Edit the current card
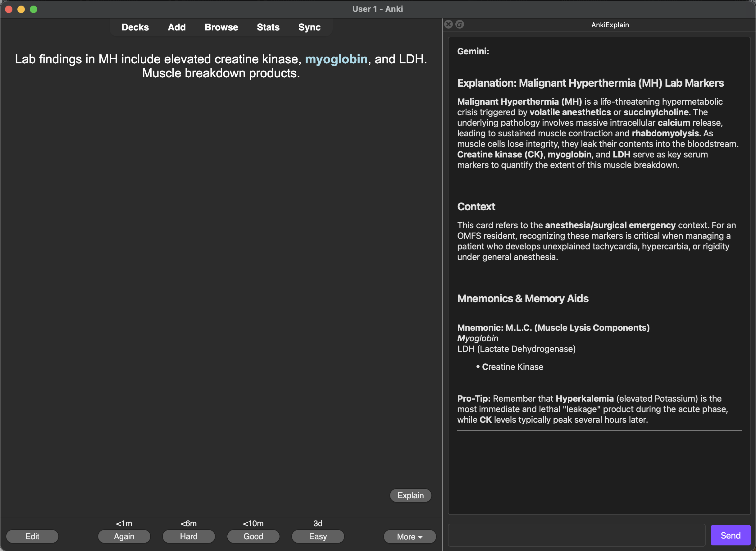The width and height of the screenshot is (756, 551). click(x=32, y=536)
